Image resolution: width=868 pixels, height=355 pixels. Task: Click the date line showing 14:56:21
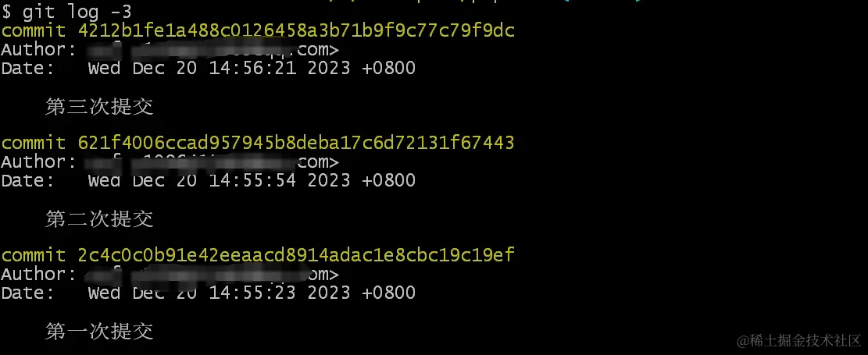point(208,68)
